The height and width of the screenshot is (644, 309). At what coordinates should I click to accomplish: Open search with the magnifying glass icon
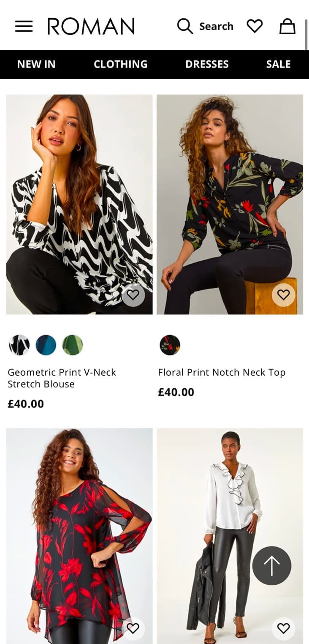coord(185,26)
